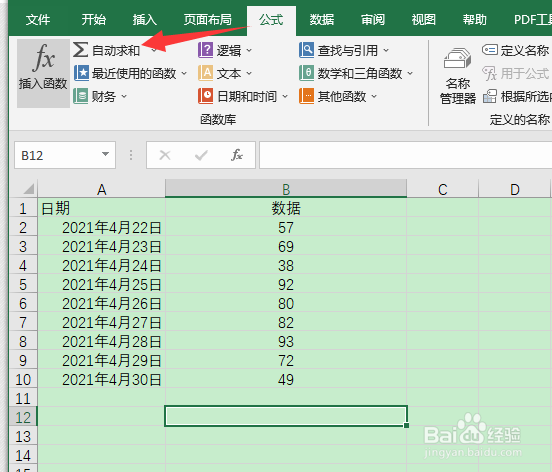Expand the Math & Trig dropdown arrow
552x472 pixels.
[x=410, y=74]
